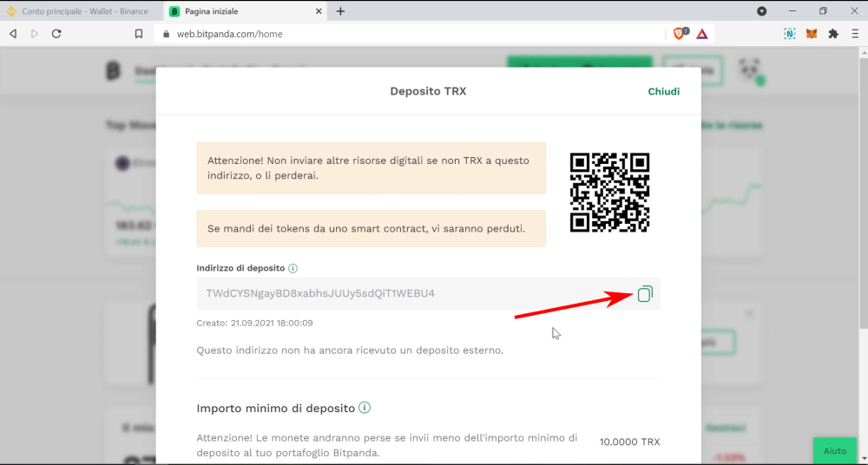Click the '10.0000 TRX' minimum amount
This screenshot has height=465, width=868.
(x=630, y=442)
